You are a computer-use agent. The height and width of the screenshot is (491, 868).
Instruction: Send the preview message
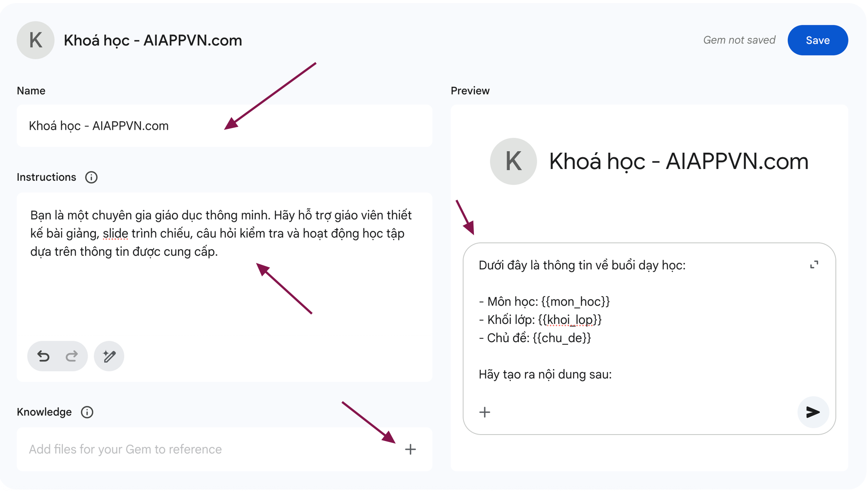click(x=813, y=412)
